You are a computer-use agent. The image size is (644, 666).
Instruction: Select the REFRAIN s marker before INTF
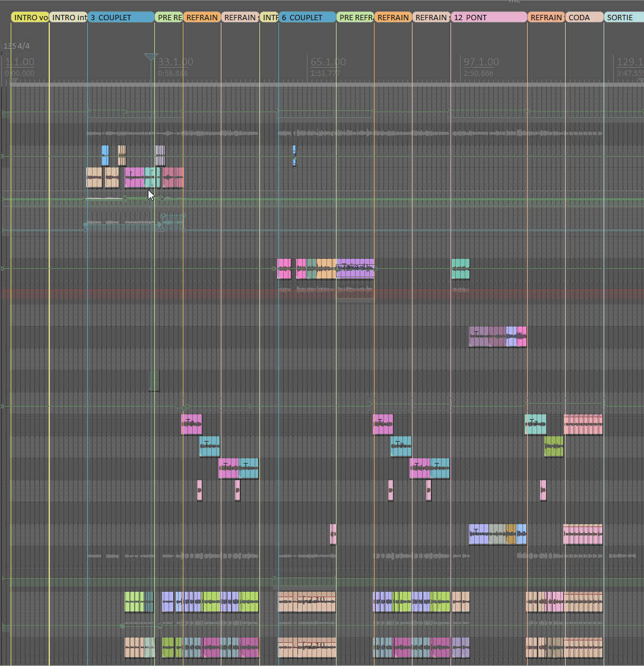[x=240, y=17]
